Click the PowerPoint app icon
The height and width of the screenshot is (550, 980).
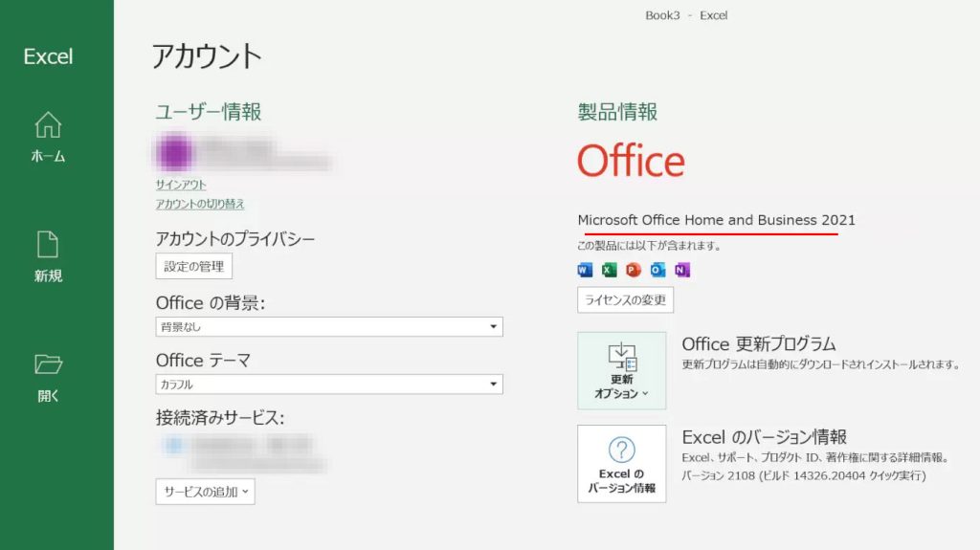[634, 271]
